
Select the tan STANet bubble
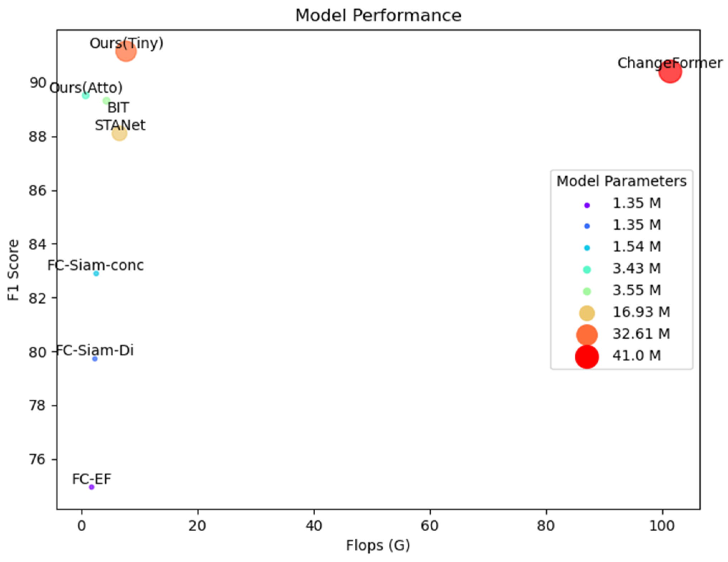click(119, 134)
